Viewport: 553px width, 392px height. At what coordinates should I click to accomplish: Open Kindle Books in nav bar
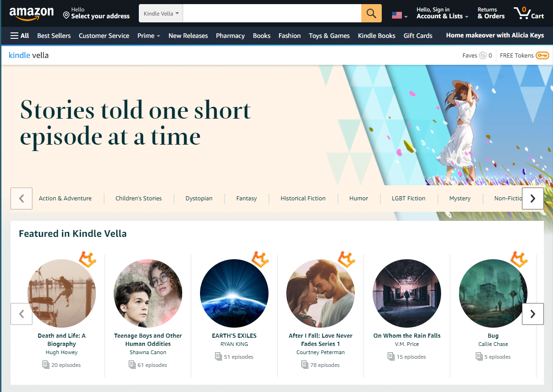377,36
